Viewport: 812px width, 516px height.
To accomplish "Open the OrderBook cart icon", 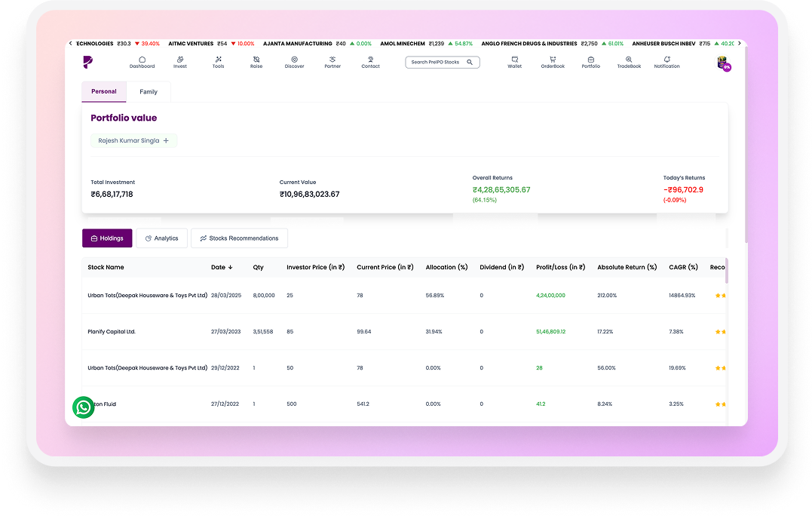I will pos(553,60).
